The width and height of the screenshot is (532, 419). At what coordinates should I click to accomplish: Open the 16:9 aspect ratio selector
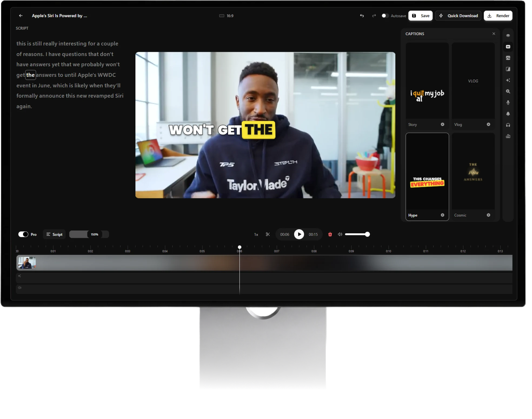coord(227,16)
